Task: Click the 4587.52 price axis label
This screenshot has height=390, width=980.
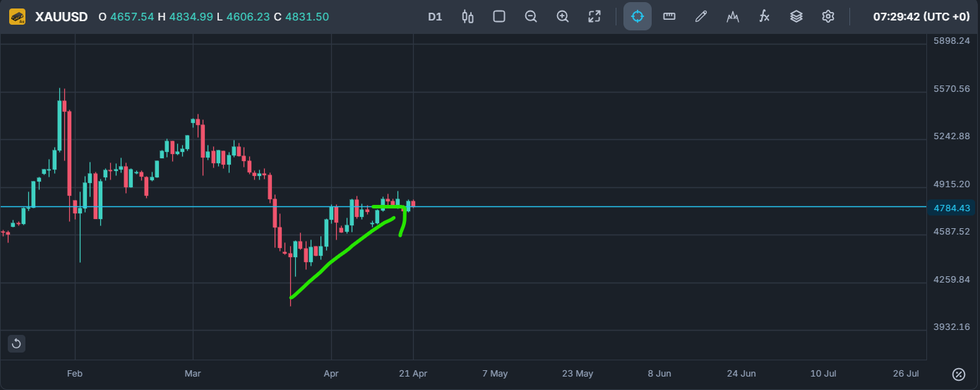Action: pos(952,232)
